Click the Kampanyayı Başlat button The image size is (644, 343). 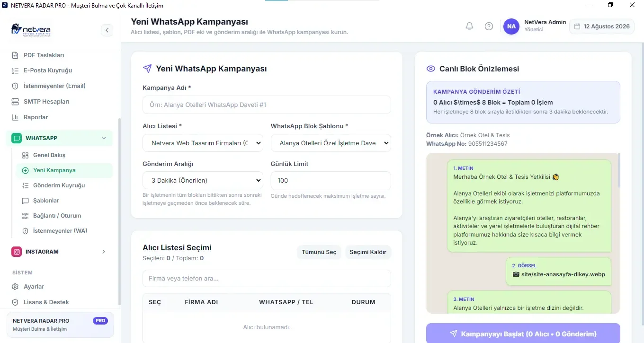tap(523, 333)
